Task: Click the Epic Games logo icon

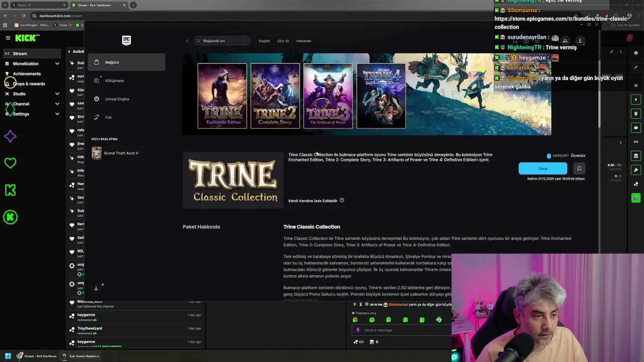Action: pos(126,40)
